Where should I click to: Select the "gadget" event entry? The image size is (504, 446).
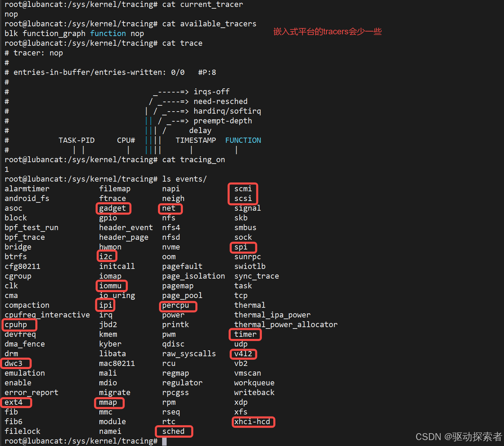pos(113,208)
